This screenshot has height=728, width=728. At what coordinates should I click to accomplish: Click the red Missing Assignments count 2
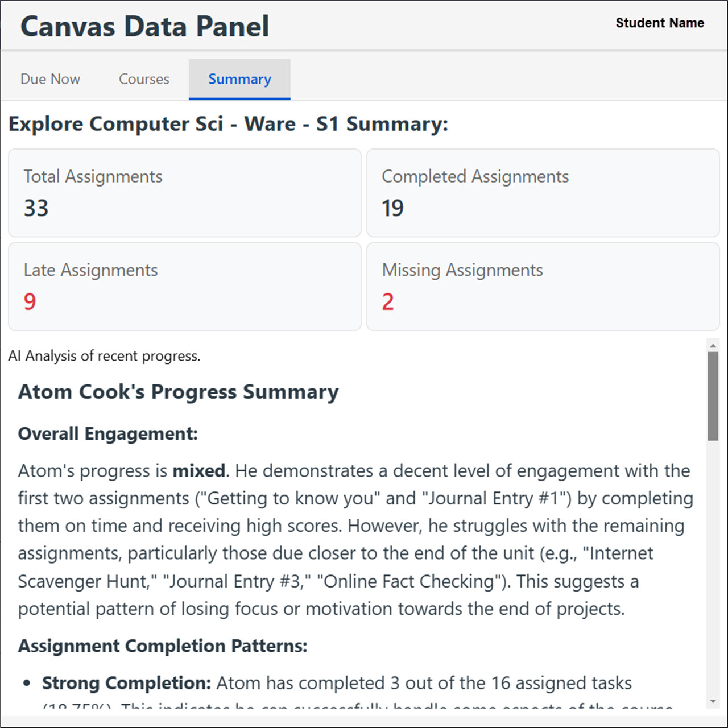point(388,301)
